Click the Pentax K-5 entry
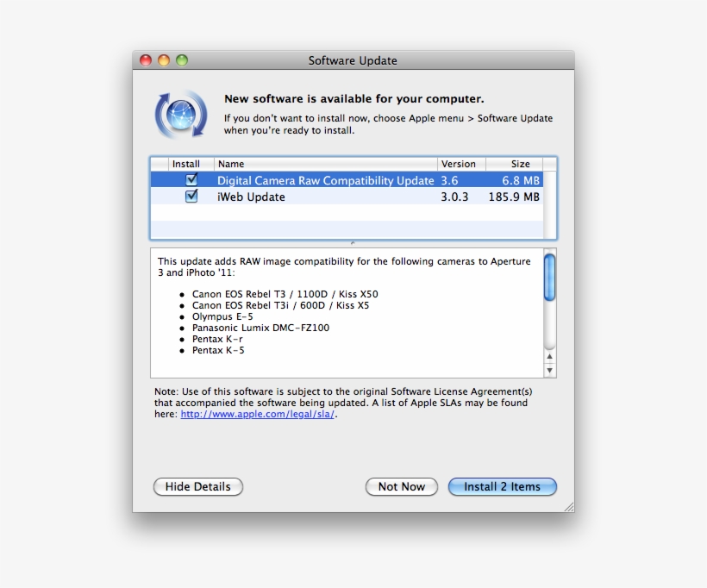Viewport: 707px width, 588px height. pyautogui.click(x=218, y=350)
